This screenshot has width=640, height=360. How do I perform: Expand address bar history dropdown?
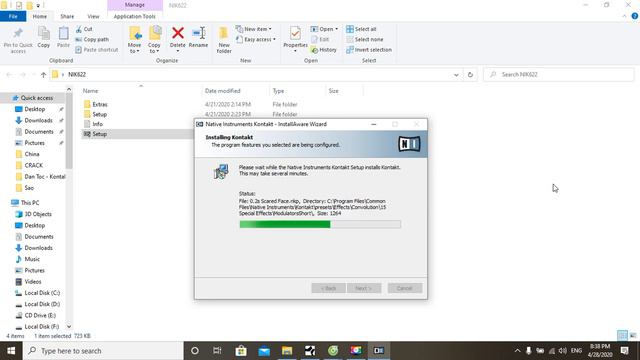[456, 75]
